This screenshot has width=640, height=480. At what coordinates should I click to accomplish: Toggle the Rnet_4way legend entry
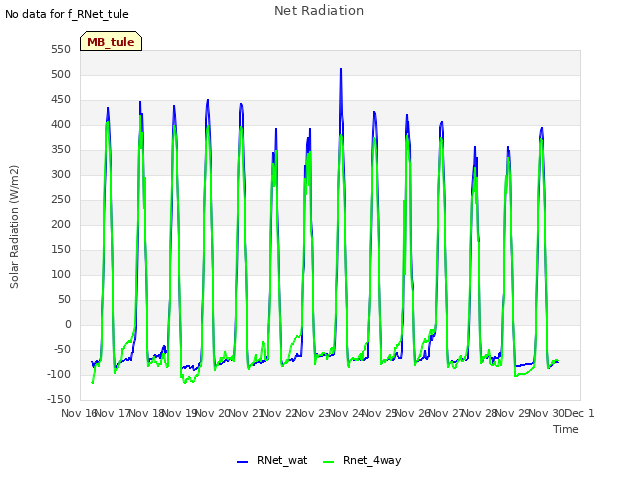point(362,460)
